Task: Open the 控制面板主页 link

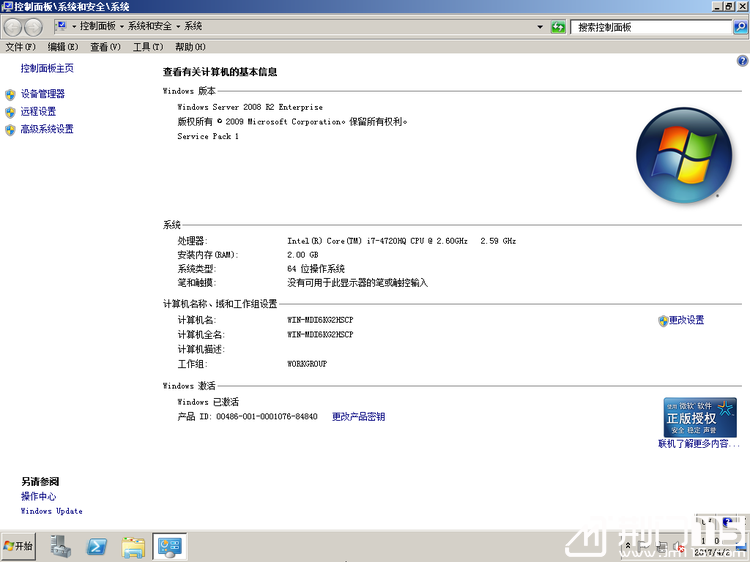Action: [x=47, y=68]
